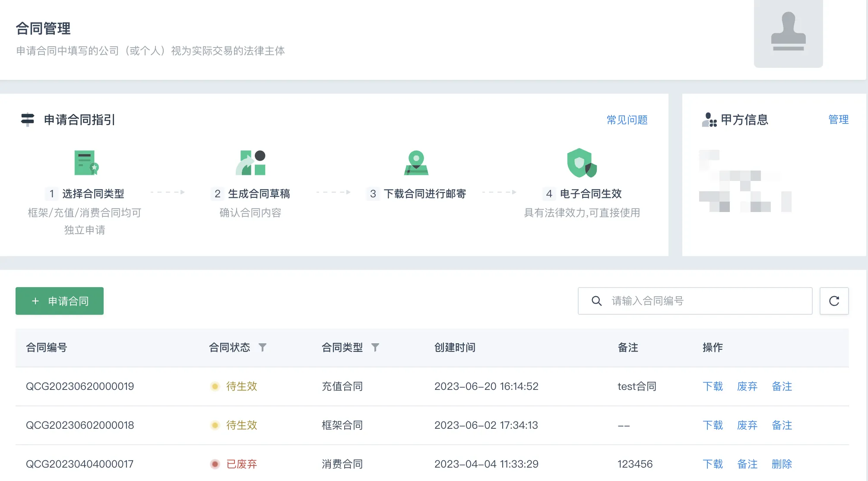Click step label 电子合同生效
The image size is (868, 481).
click(x=591, y=193)
